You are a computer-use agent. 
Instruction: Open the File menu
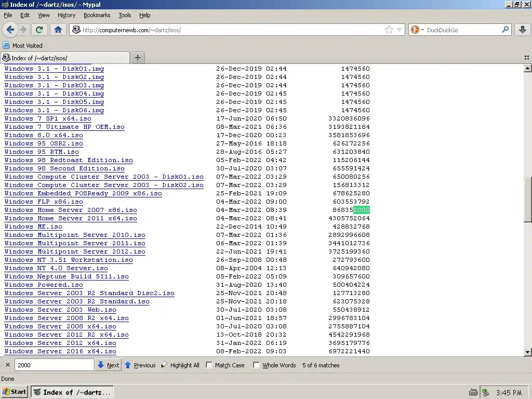coord(8,15)
